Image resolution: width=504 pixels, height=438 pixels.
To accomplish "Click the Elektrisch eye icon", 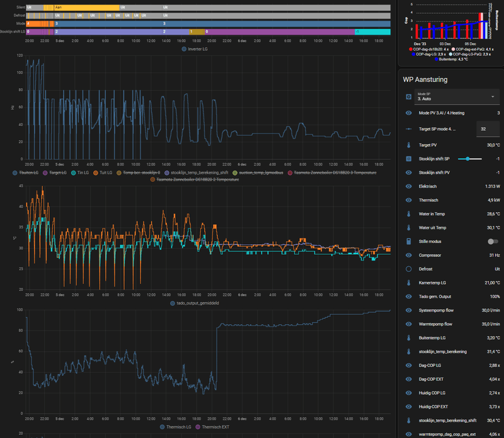I will coord(408,186).
